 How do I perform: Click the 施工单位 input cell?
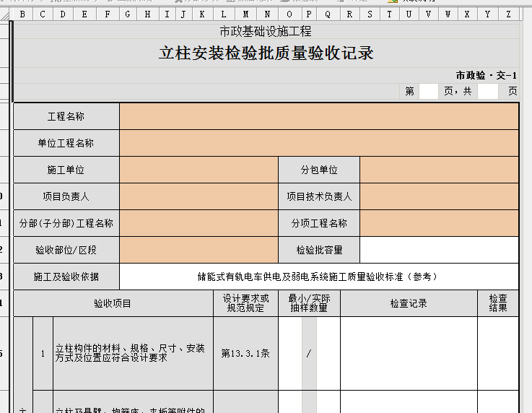199,170
